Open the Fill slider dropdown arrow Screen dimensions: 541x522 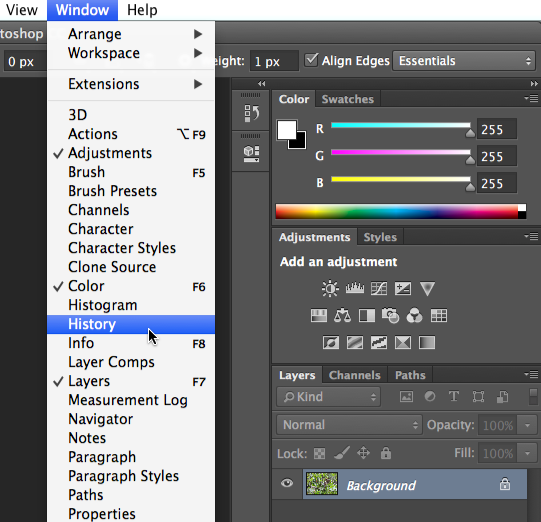[528, 453]
